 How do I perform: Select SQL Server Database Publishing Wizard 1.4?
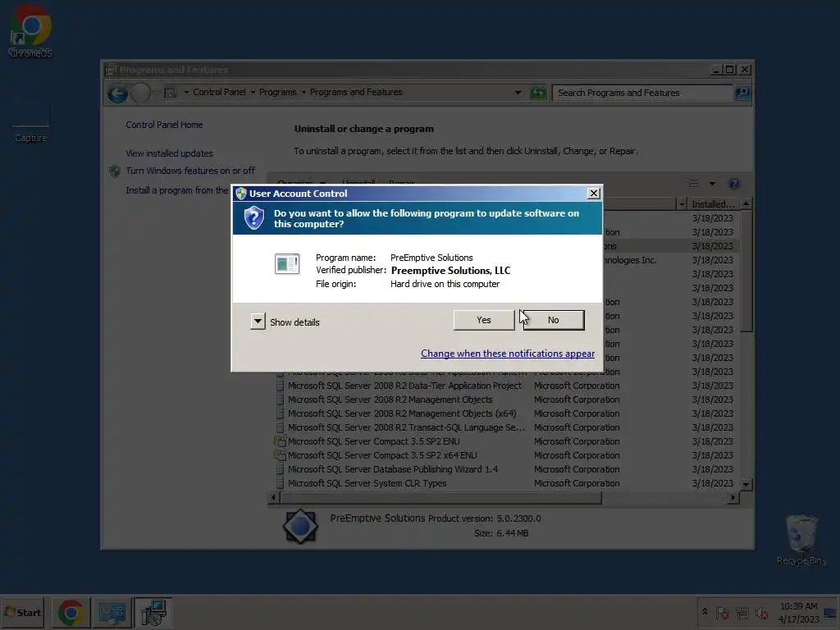tap(393, 469)
